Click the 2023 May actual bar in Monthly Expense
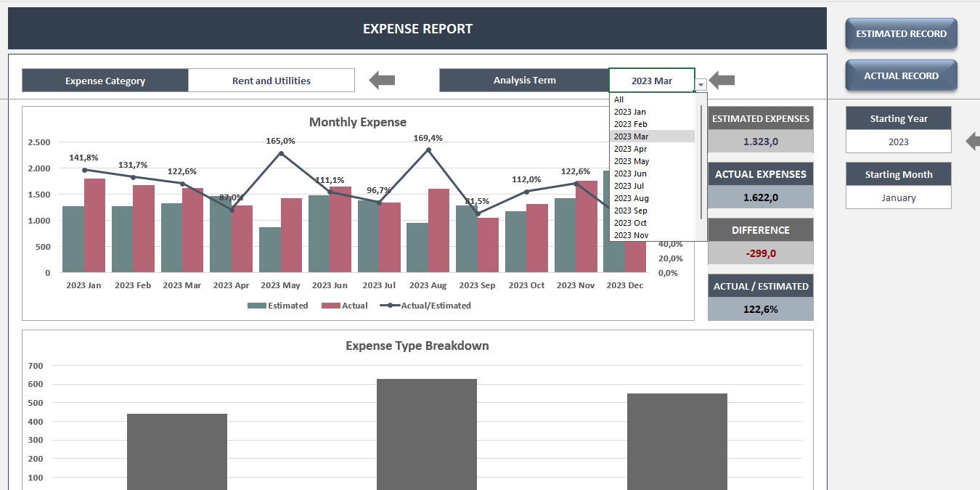This screenshot has height=490, width=980. tap(291, 235)
